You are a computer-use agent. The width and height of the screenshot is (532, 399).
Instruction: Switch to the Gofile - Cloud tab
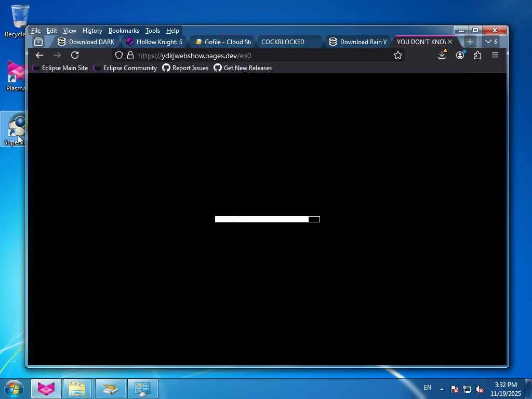point(222,42)
